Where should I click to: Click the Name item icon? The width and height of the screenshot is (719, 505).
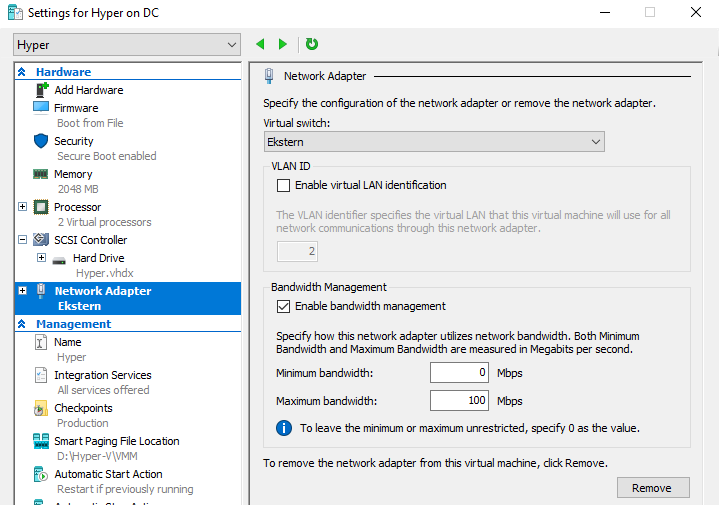point(40,342)
